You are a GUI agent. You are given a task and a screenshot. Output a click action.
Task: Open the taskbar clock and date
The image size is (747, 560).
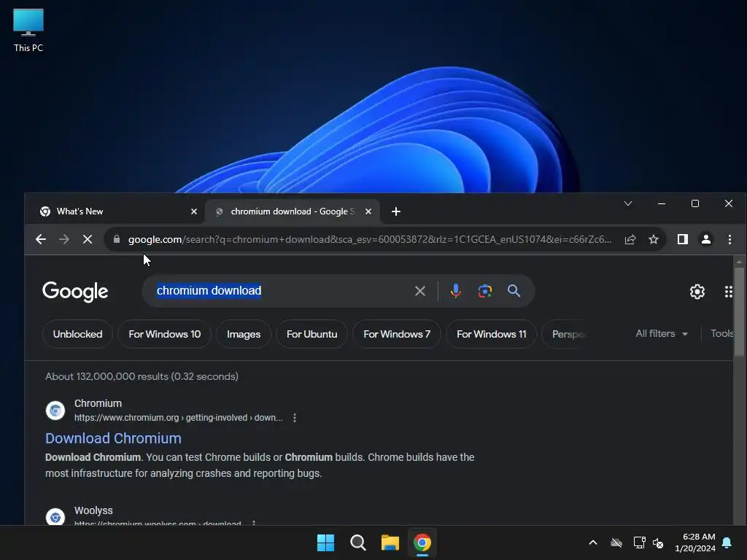tap(695, 542)
